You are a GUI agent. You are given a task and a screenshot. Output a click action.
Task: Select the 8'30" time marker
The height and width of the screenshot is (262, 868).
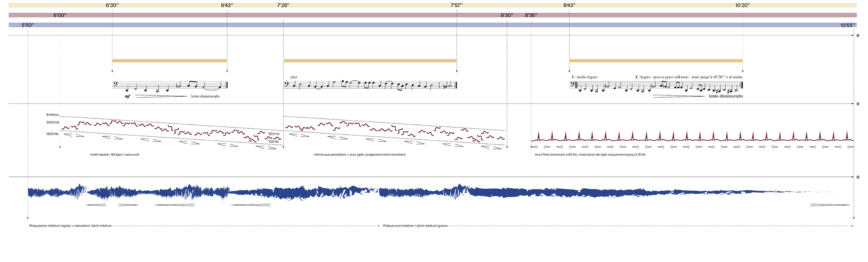click(507, 15)
